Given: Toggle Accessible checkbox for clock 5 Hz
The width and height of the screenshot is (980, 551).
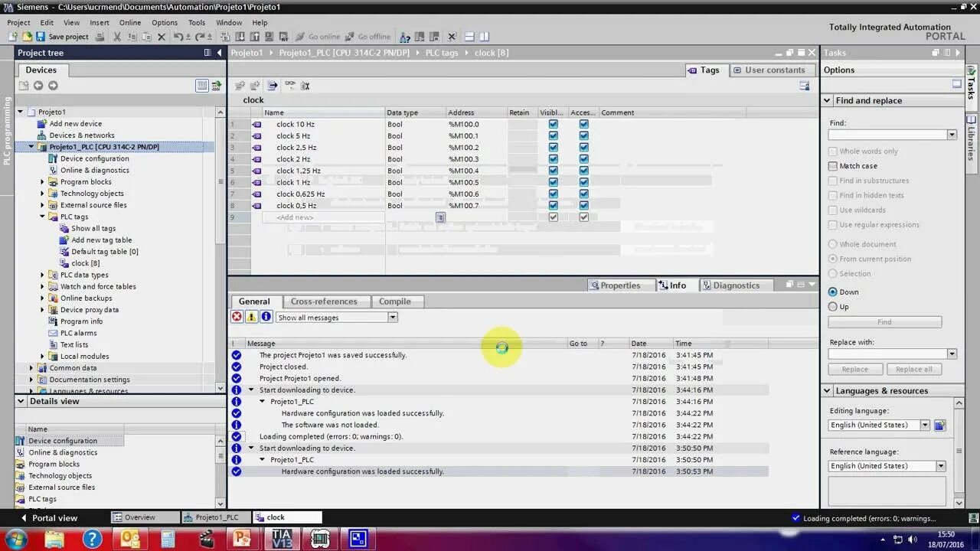Looking at the screenshot, I should point(584,135).
